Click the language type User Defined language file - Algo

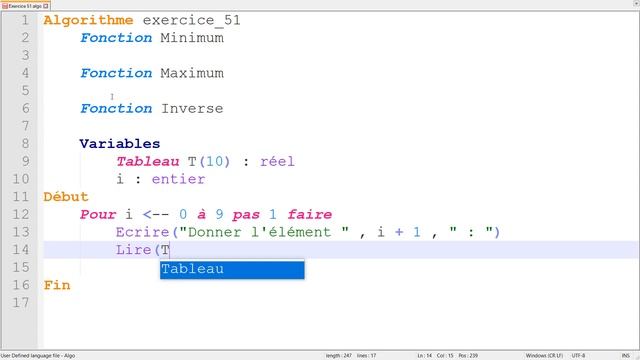(38, 356)
